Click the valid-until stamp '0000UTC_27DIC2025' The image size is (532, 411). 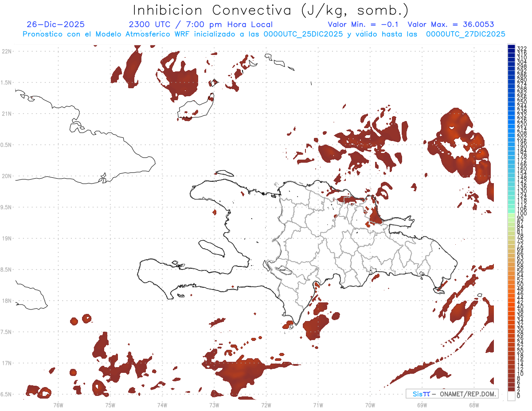point(465,34)
